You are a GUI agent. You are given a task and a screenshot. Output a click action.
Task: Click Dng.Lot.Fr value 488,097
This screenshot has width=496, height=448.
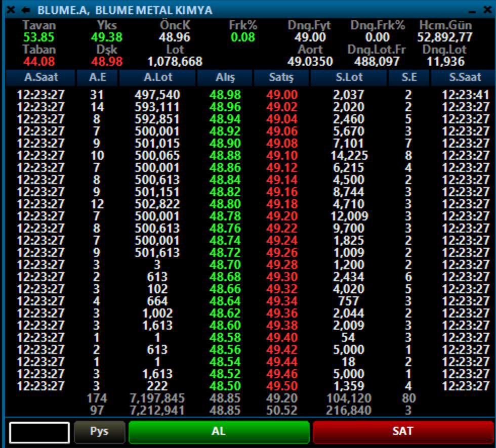point(377,62)
